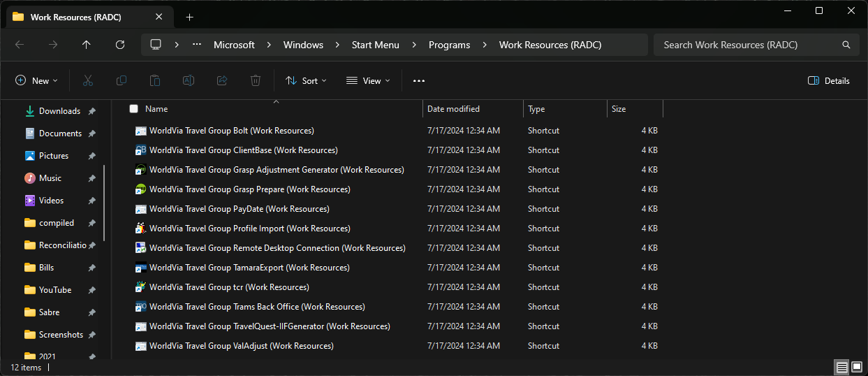Expand chevron after Start Menu breadcrumb

pos(414,45)
